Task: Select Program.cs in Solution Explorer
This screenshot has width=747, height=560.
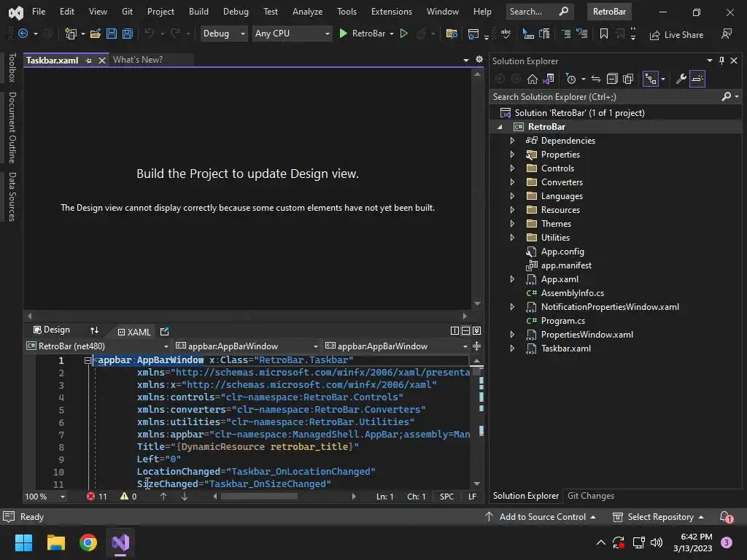Action: [562, 321]
